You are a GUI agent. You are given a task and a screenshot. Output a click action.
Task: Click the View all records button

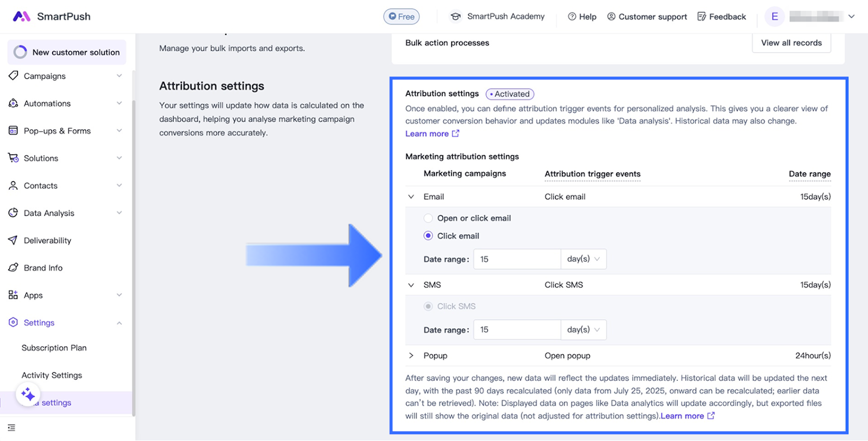[x=791, y=43]
